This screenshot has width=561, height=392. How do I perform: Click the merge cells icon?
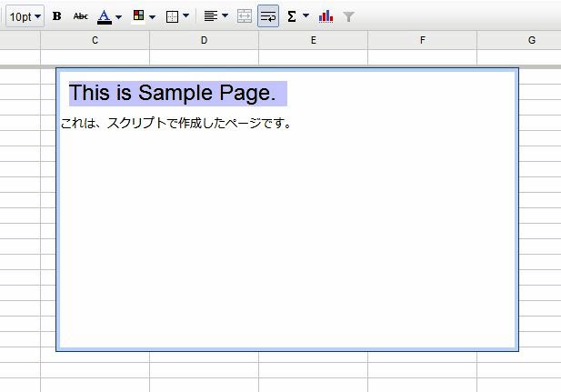(245, 16)
